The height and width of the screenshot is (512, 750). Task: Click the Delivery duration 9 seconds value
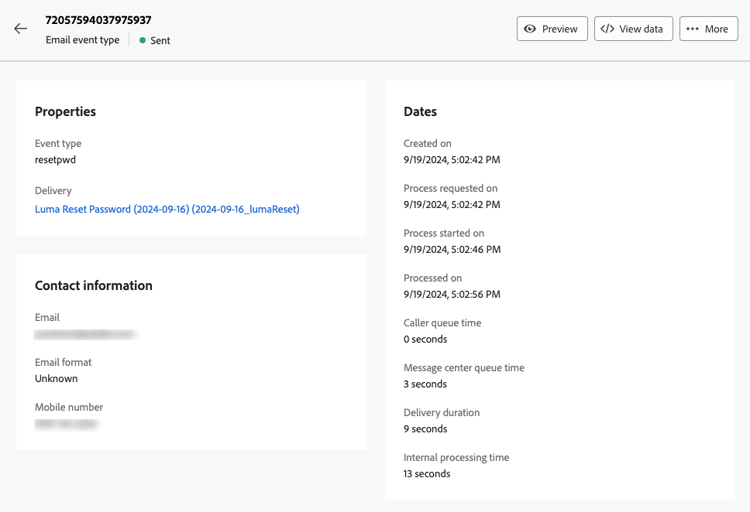point(425,429)
